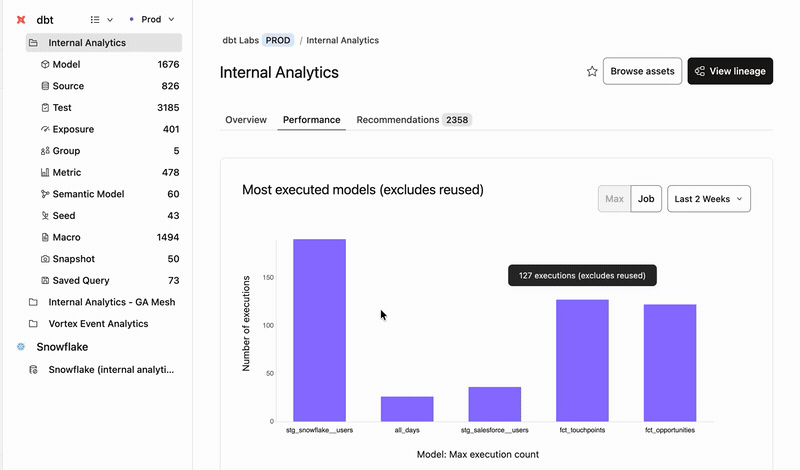The width and height of the screenshot is (800, 470).
Task: Click the View lineage button
Action: 730,71
